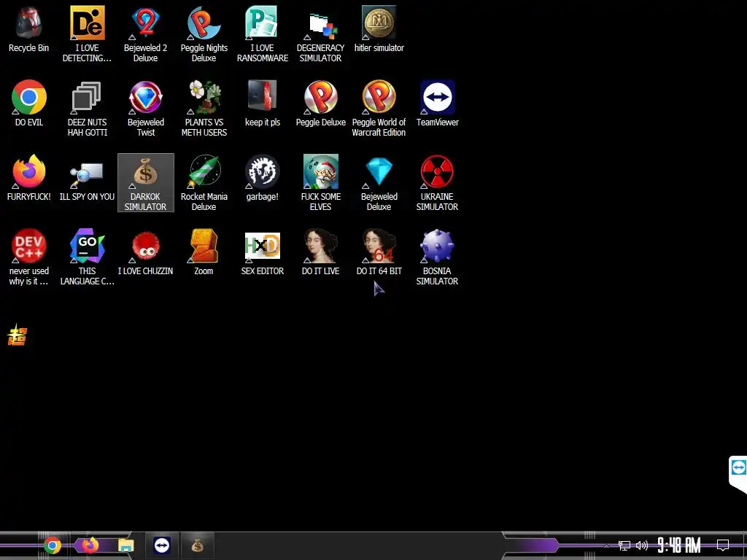This screenshot has width=747, height=560.
Task: Launch Bejeweled 2 Deluxe shortcut
Action: pos(145,34)
